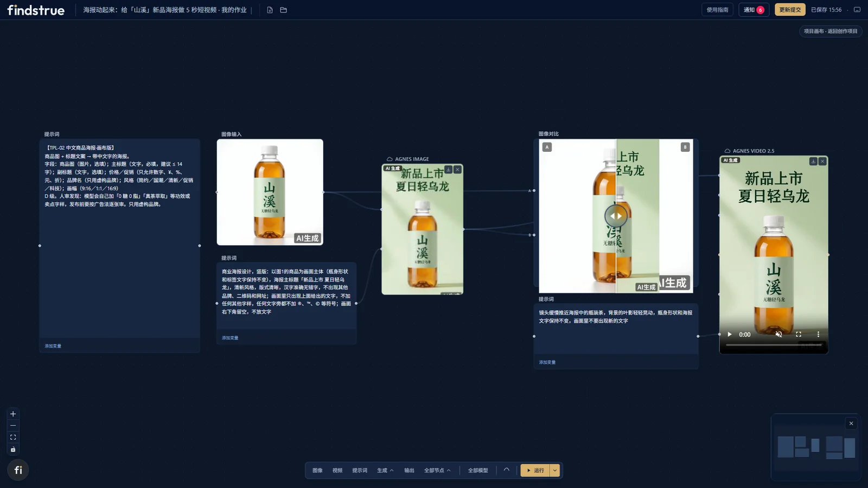Viewport: 868px width, 488px height.
Task: Expand the 全部节点 dropdown
Action: click(437, 471)
